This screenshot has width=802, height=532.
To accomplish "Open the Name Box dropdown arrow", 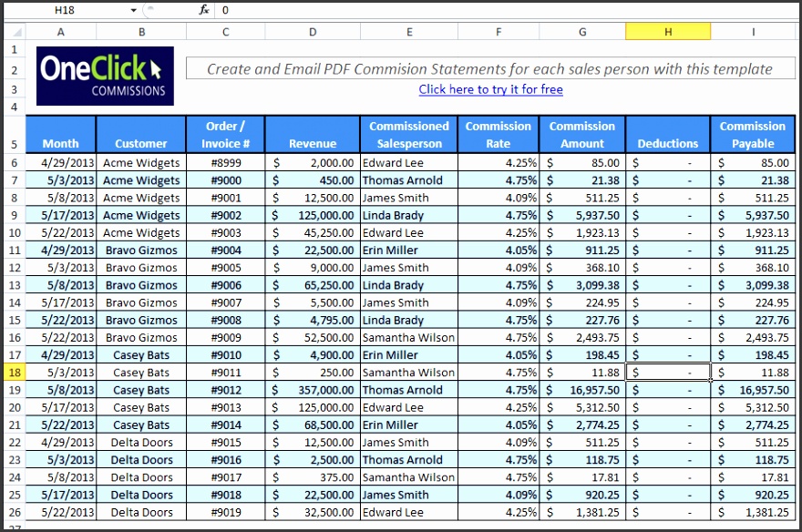I will point(133,10).
